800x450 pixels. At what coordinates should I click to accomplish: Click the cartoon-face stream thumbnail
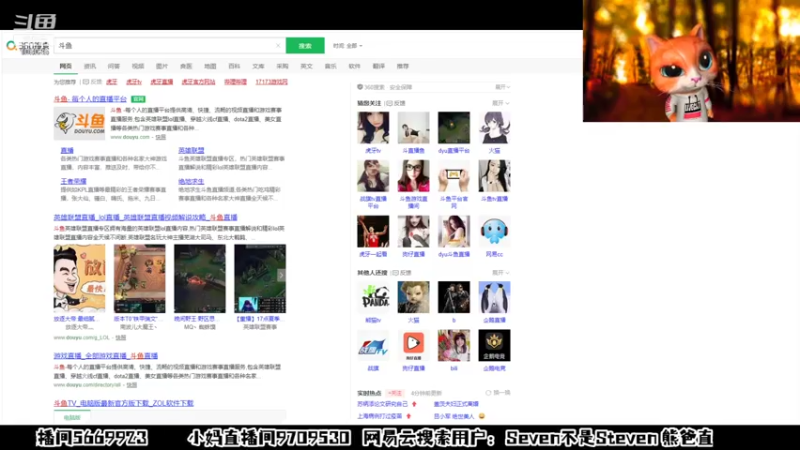point(80,278)
